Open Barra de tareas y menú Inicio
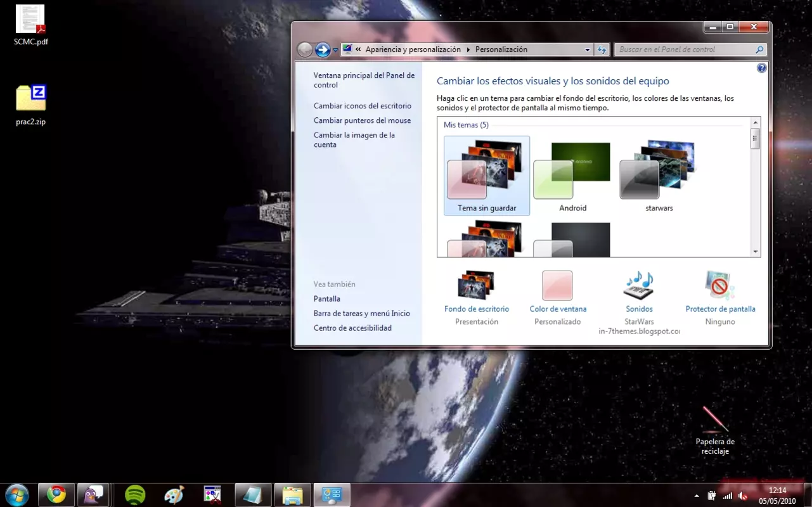This screenshot has height=507, width=812. (x=362, y=313)
